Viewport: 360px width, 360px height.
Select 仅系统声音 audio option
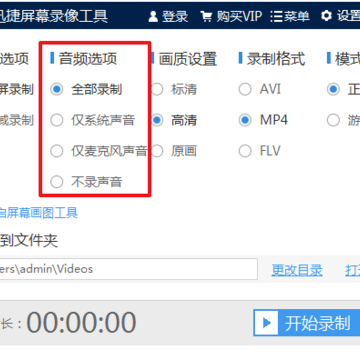57,120
